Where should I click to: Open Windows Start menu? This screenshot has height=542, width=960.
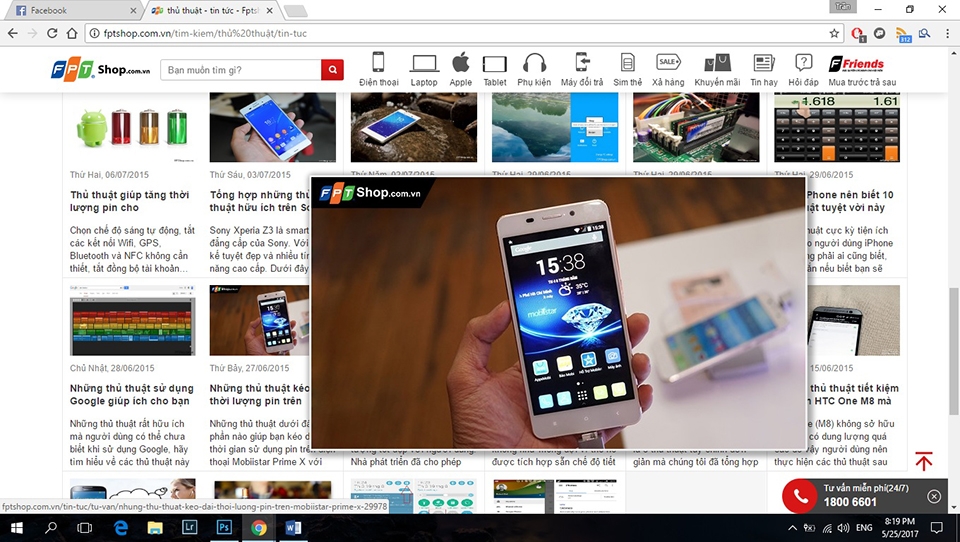pos(17,528)
